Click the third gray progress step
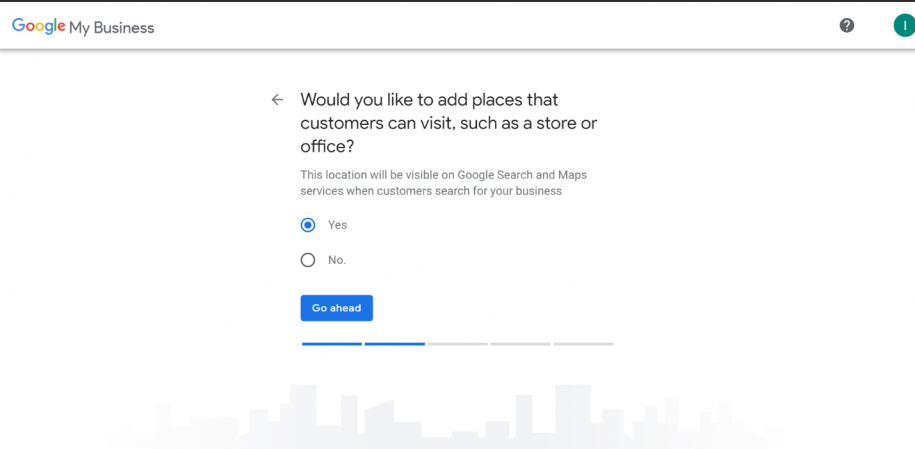The height and width of the screenshot is (449, 915). point(457,344)
